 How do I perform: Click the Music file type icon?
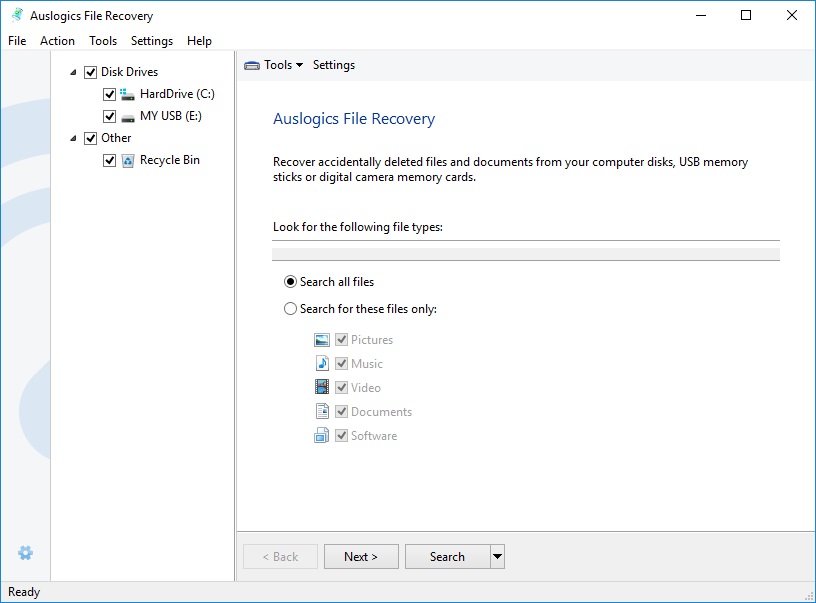[x=322, y=363]
